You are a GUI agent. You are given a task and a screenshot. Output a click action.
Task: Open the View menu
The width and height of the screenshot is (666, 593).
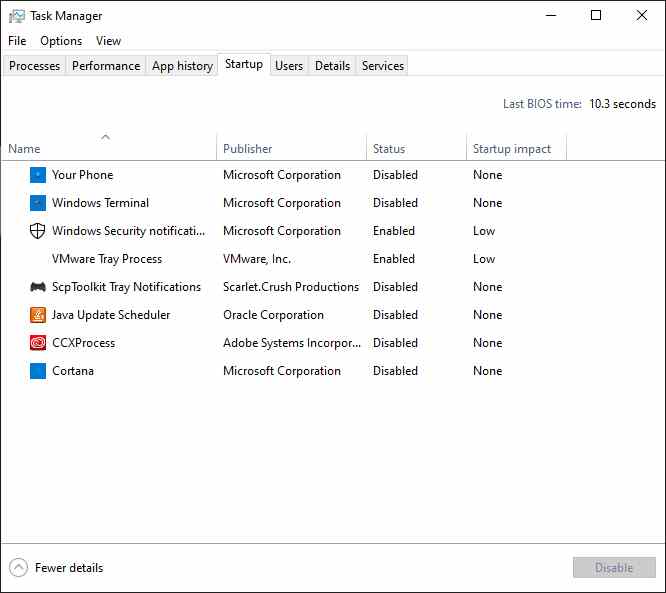108,41
